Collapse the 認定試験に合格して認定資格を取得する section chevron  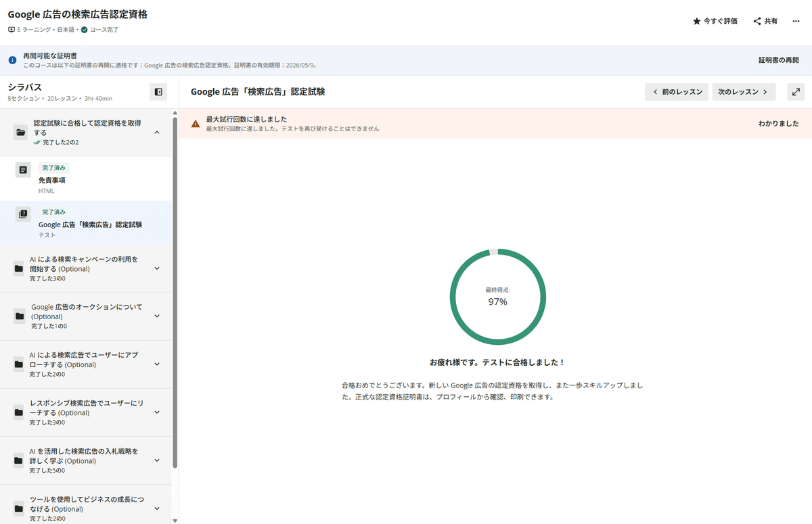[x=157, y=133]
